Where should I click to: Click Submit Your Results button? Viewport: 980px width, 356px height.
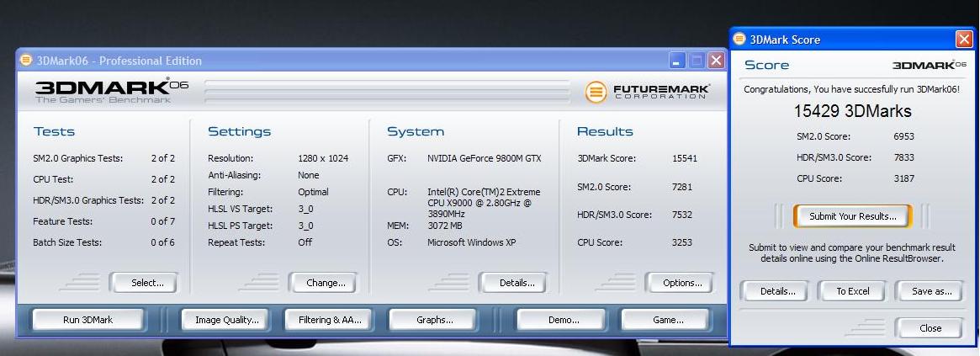pos(852,216)
